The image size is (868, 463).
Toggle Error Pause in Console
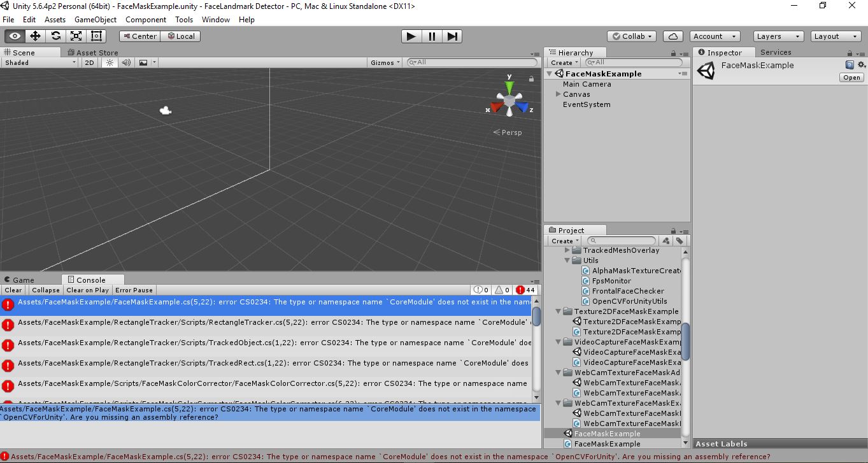134,290
